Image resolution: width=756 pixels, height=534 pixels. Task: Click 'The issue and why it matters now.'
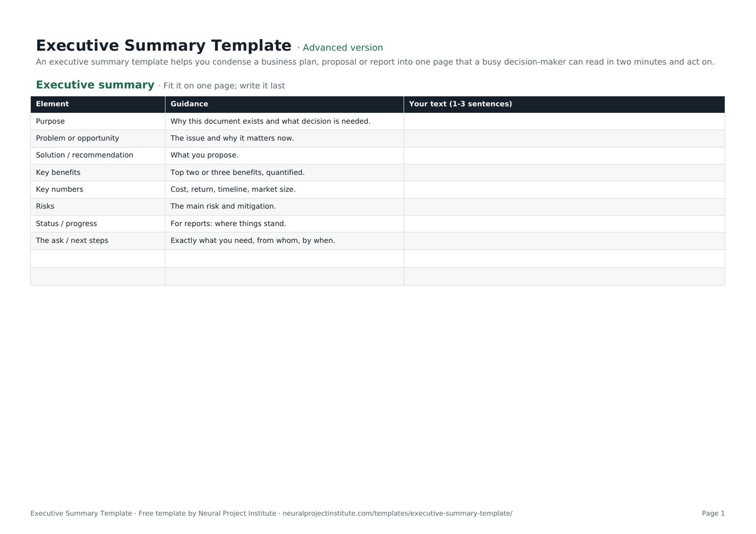pyautogui.click(x=232, y=138)
